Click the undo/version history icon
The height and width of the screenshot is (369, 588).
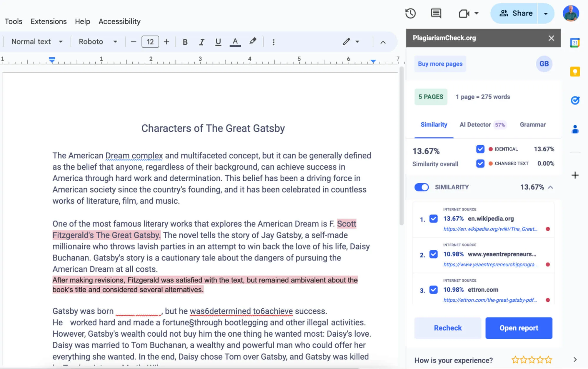coord(410,13)
